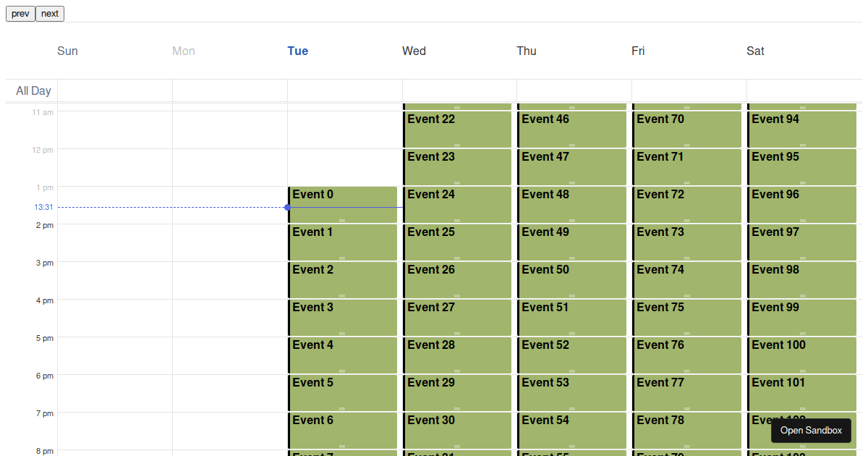Click the Sat day header
The height and width of the screenshot is (456, 868).
point(755,51)
